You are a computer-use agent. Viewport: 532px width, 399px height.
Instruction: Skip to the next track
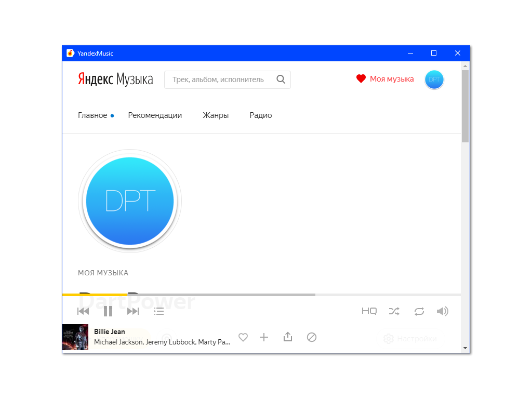[x=133, y=311]
